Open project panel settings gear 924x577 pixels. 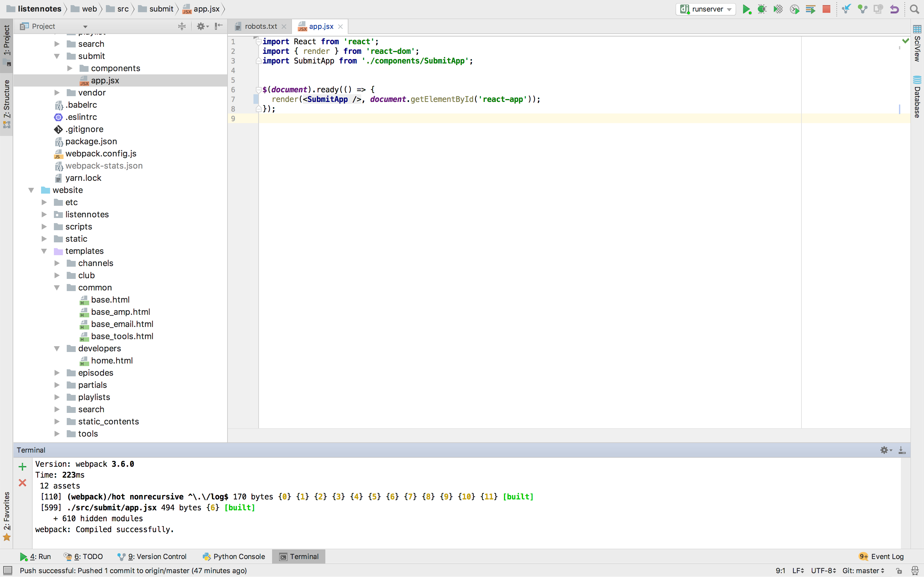[x=201, y=26]
